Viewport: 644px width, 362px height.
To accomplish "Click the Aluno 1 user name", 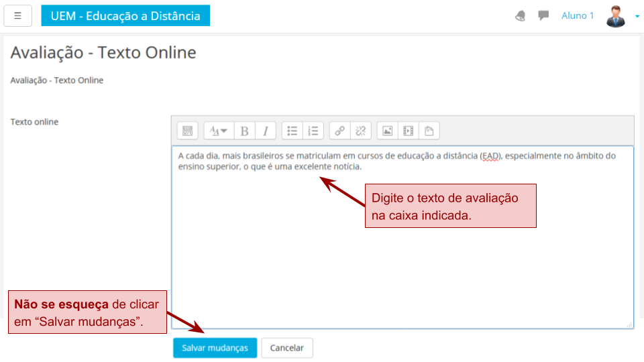I will [x=578, y=15].
